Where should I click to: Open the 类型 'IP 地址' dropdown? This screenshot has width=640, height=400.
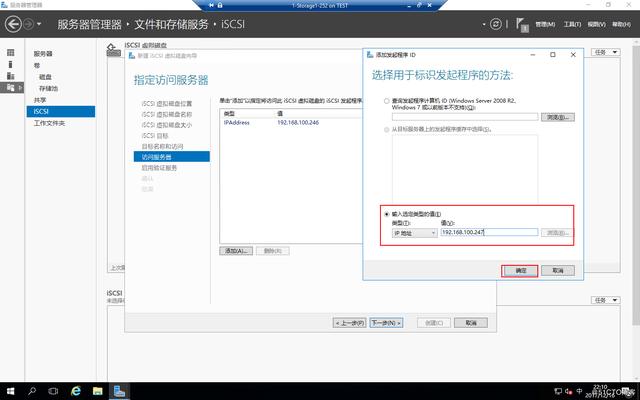click(x=414, y=233)
